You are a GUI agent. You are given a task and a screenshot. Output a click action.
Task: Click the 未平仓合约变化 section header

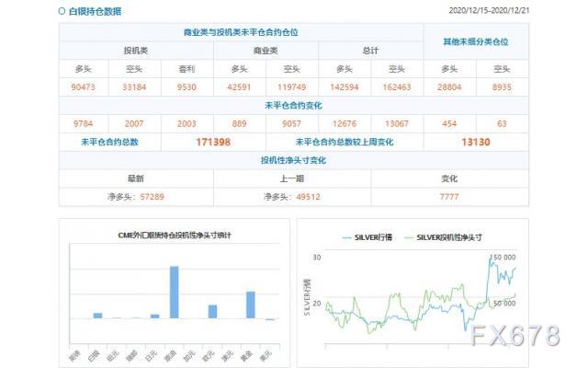tap(293, 106)
